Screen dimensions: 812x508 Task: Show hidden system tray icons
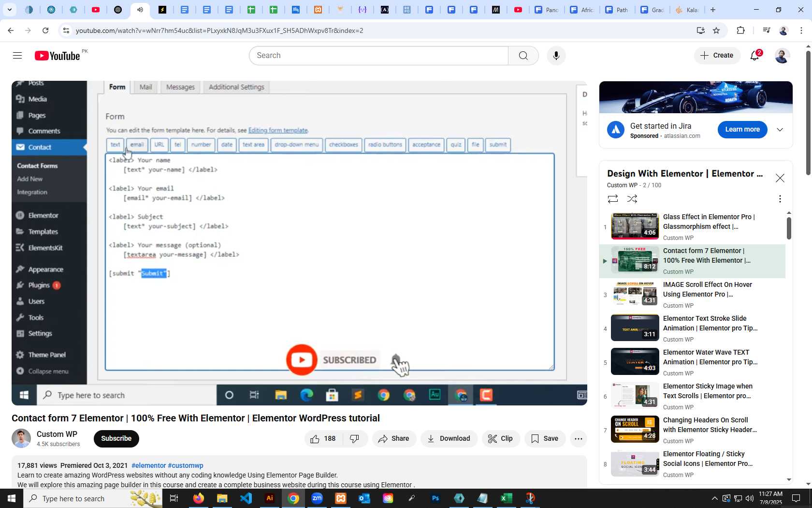[714, 498]
